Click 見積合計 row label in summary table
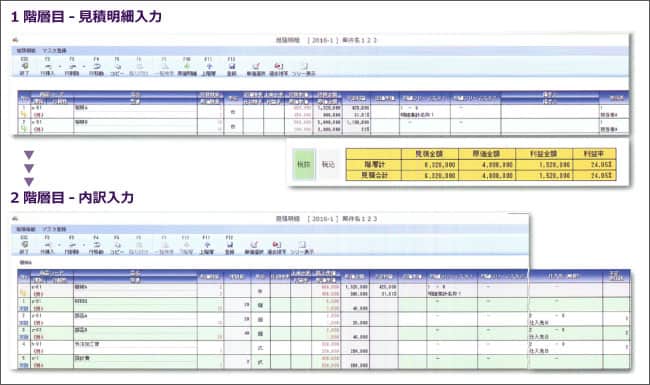This screenshot has width=650, height=385. click(x=374, y=175)
